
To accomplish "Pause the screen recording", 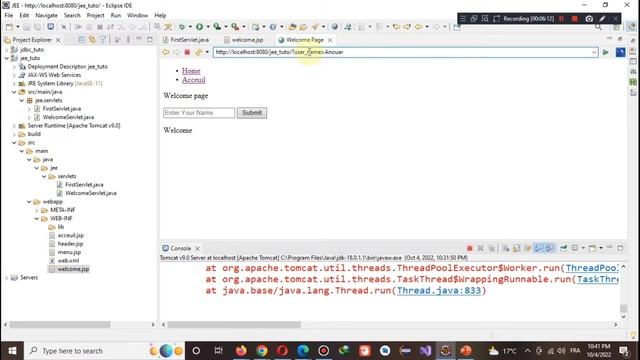I will pyautogui.click(x=562, y=19).
